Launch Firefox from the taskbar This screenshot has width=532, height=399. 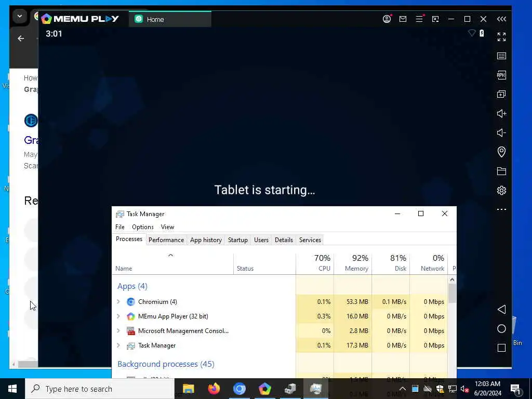pos(214,389)
